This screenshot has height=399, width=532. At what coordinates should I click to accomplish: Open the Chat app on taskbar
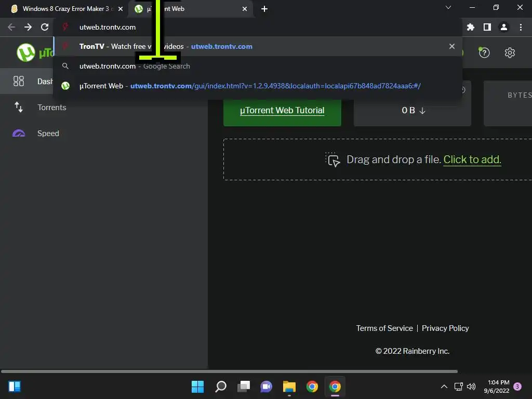[x=267, y=387]
